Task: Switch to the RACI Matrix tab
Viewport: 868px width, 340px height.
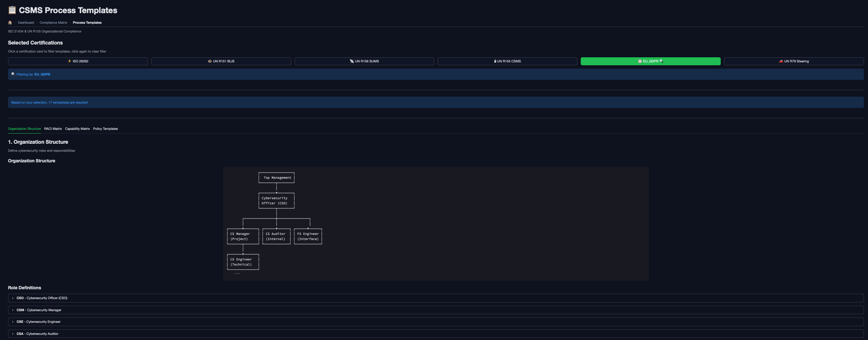Action: tap(53, 129)
